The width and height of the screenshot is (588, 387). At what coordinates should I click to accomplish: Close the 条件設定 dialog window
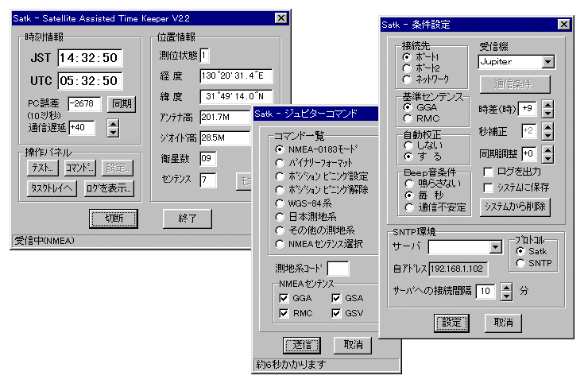564,25
